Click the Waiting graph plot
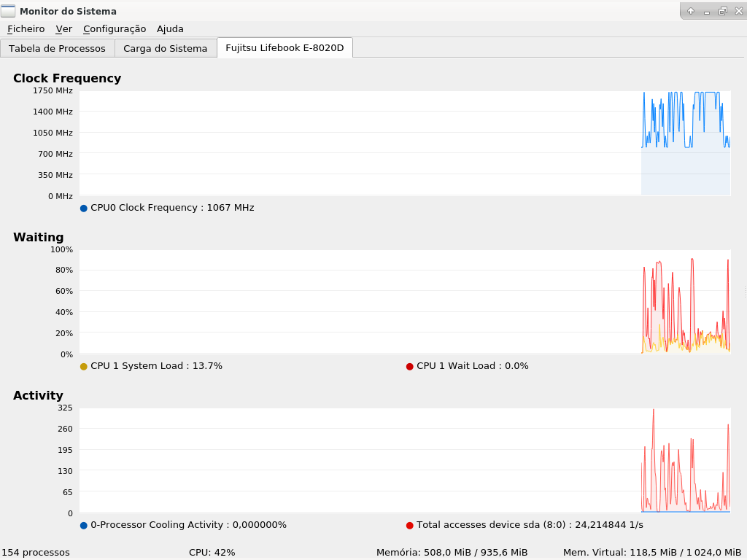Viewport: 747px width, 560px height. pos(405,301)
